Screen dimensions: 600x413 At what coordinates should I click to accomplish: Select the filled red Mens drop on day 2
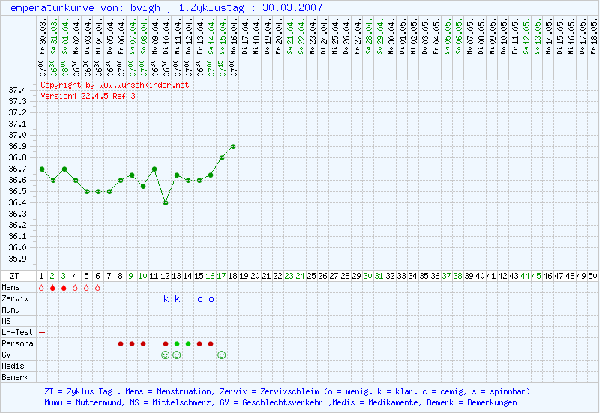[x=53, y=287]
